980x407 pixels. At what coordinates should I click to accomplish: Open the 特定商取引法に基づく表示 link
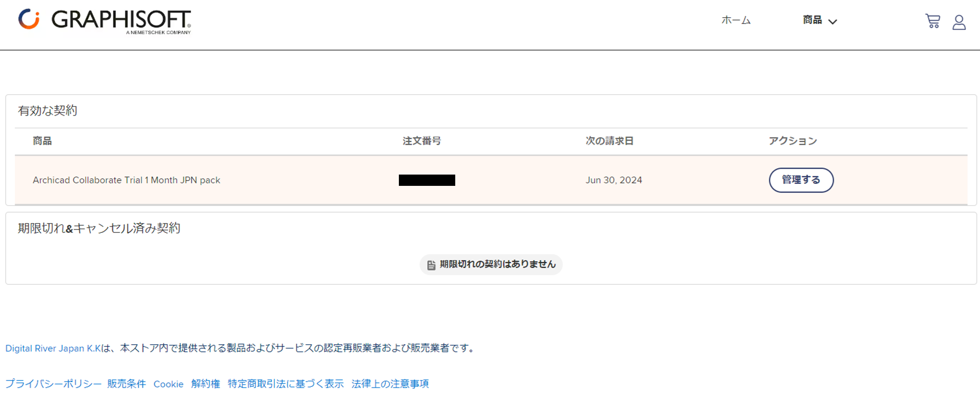tap(286, 383)
